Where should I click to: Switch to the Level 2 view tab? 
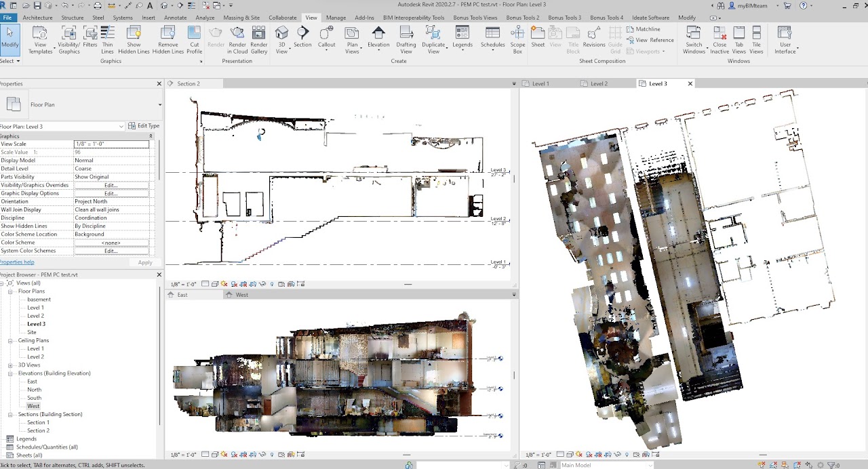[599, 84]
